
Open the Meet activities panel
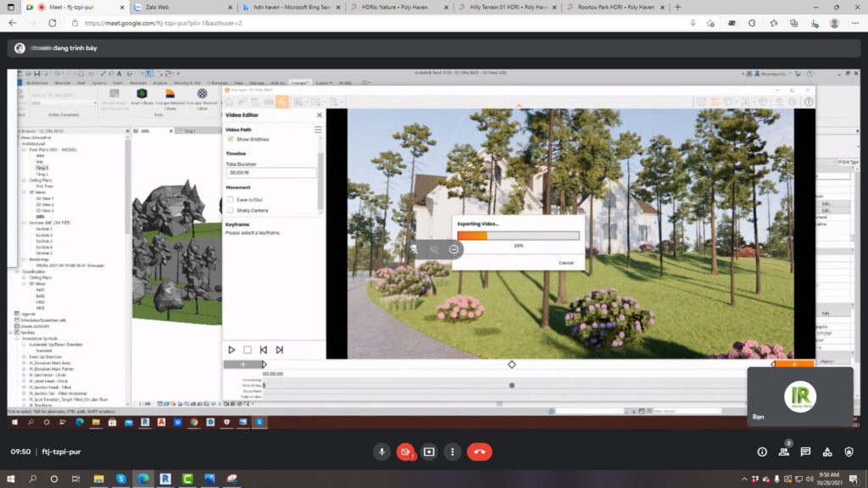(x=827, y=452)
